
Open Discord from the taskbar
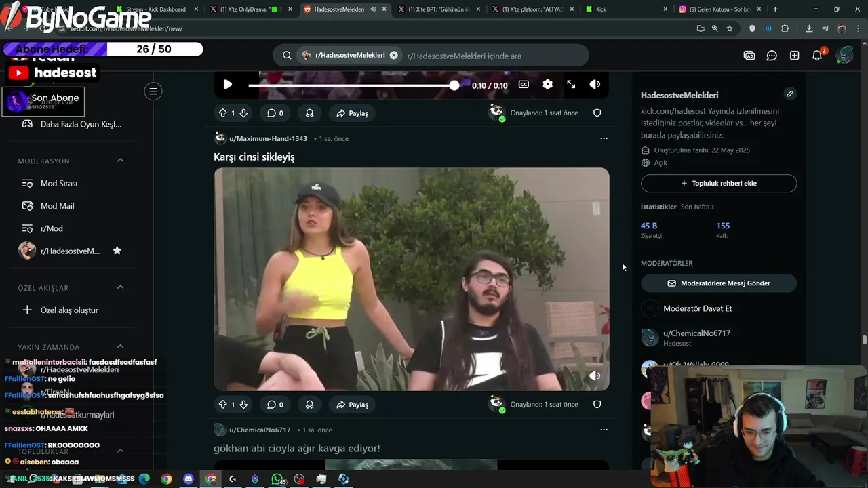[189, 479]
